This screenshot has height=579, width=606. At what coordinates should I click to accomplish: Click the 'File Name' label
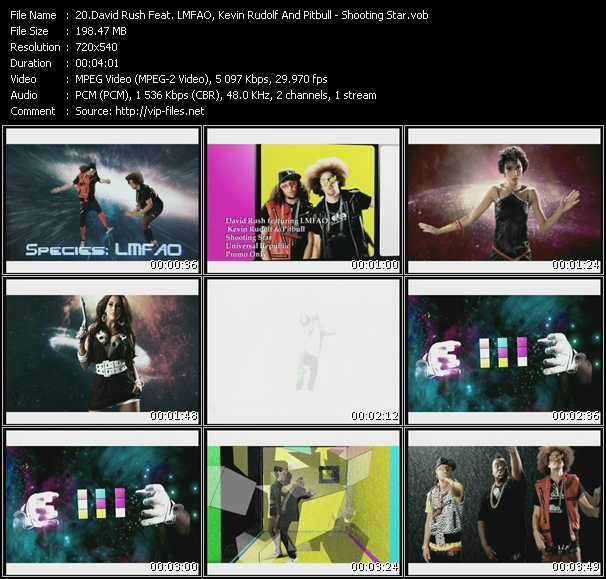33,15
